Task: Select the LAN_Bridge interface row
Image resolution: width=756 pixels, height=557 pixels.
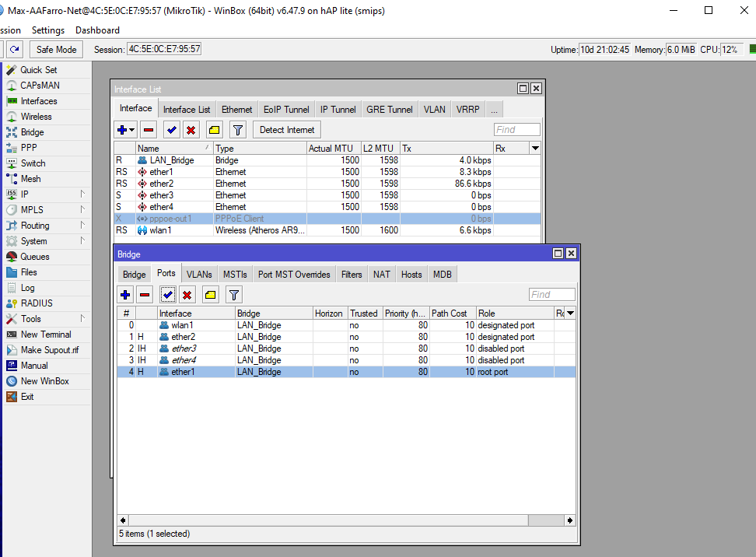Action: point(327,160)
